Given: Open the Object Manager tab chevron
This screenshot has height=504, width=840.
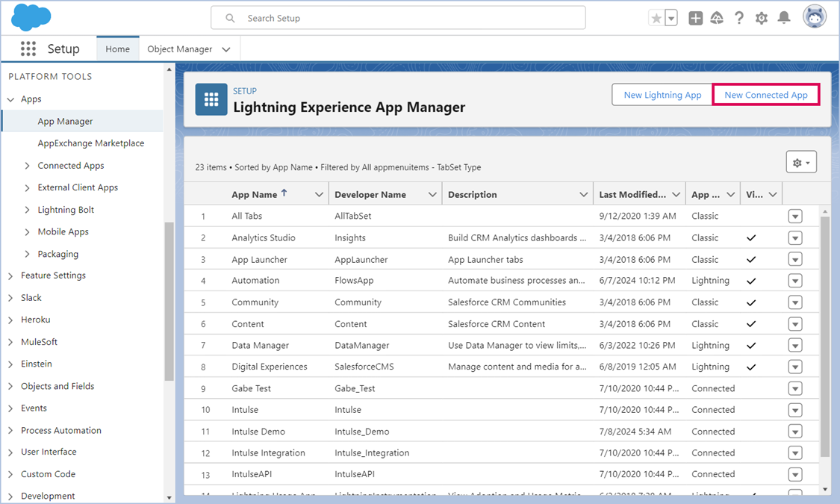Looking at the screenshot, I should tap(226, 49).
